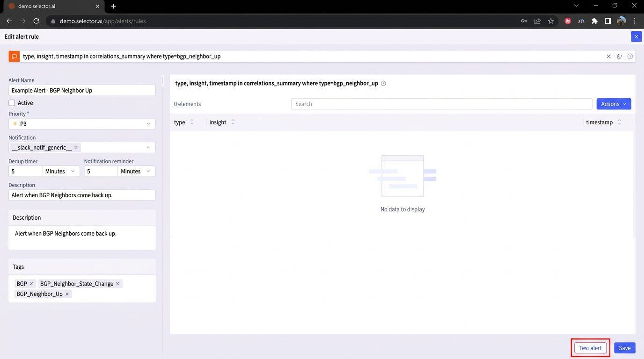This screenshot has height=359, width=644.
Task: Open the Dedup timer Minutes unit dropdown
Action: point(61,172)
